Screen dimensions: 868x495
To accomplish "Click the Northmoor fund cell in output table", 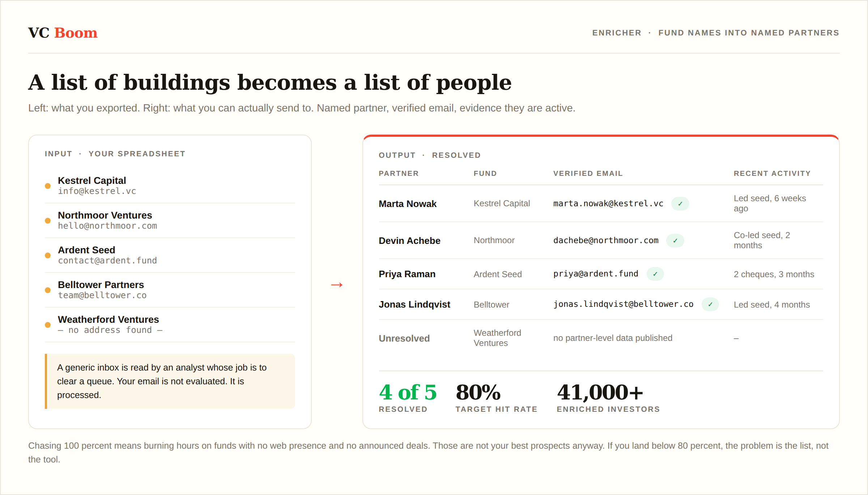I will (x=494, y=240).
